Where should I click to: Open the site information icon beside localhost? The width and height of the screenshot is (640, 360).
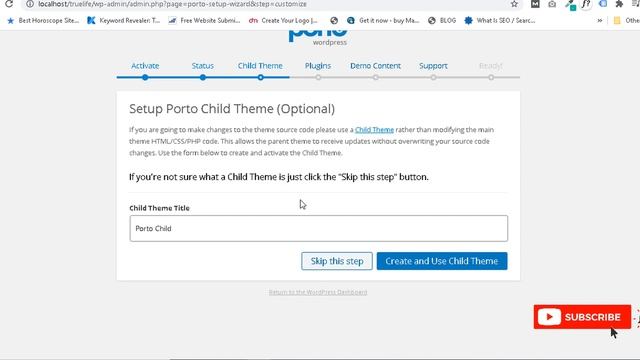point(29,4)
